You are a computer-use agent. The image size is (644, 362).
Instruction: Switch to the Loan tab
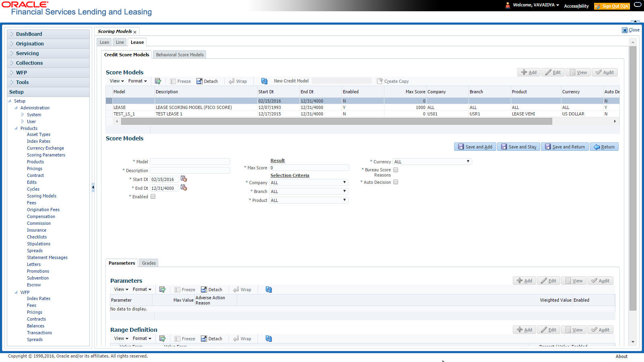point(104,42)
